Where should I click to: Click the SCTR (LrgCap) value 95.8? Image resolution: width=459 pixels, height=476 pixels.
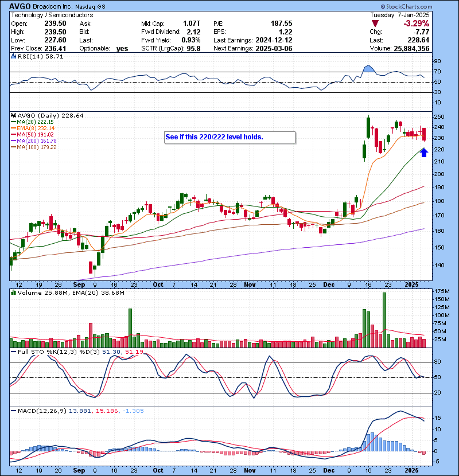point(193,48)
